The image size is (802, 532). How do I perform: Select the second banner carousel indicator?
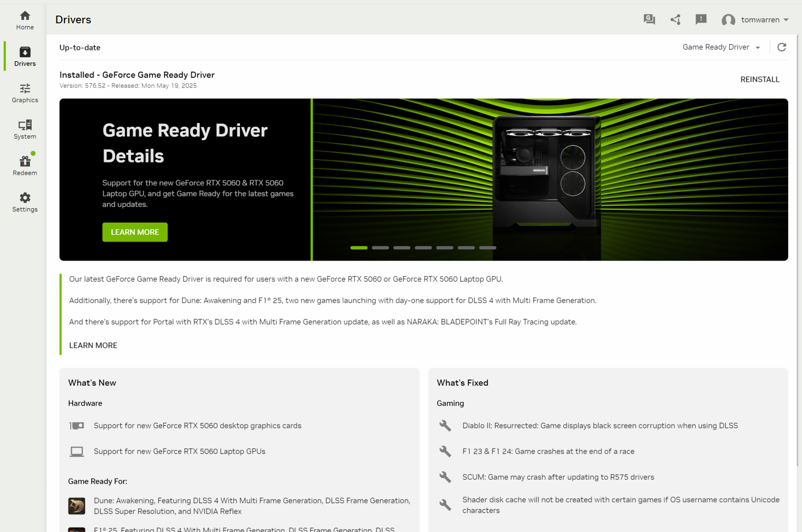[380, 248]
